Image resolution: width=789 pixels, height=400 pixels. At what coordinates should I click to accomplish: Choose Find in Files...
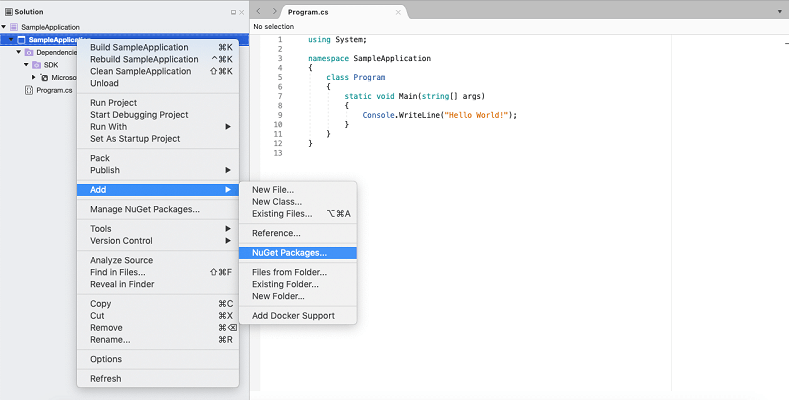click(x=157, y=272)
